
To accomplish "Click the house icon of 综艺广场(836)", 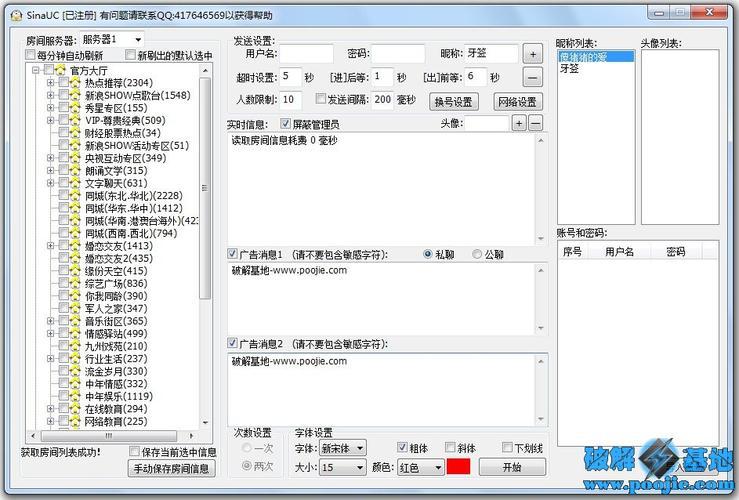I will 75,283.
